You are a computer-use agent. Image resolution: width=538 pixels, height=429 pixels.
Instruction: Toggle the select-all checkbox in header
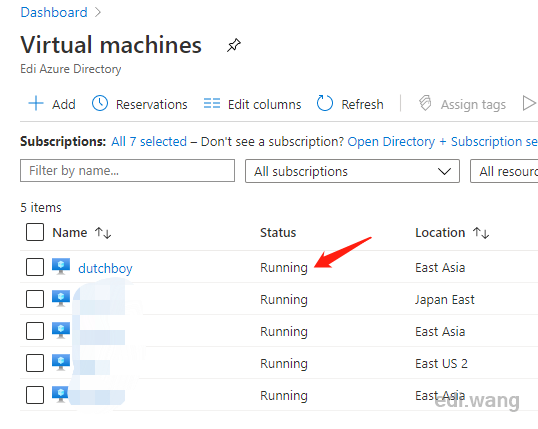point(35,232)
